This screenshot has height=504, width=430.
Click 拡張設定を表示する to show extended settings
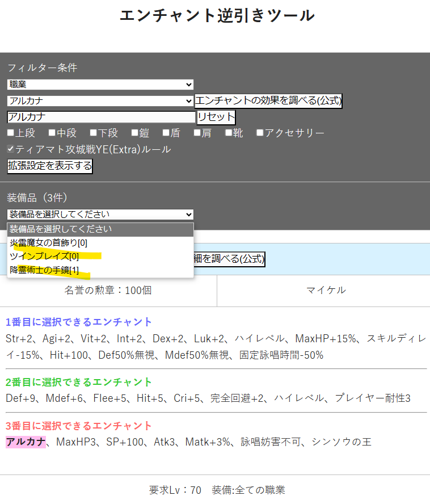tap(50, 166)
